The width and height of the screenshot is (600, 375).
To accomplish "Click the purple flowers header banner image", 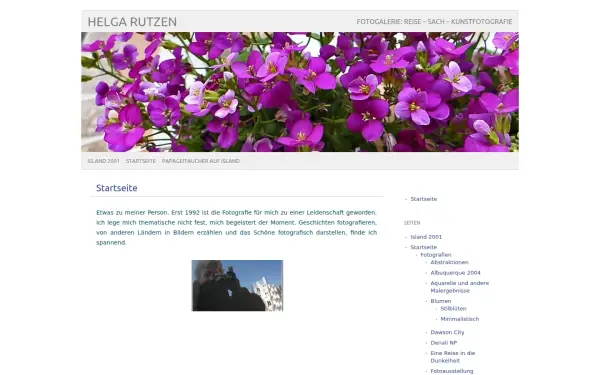I will (300, 92).
